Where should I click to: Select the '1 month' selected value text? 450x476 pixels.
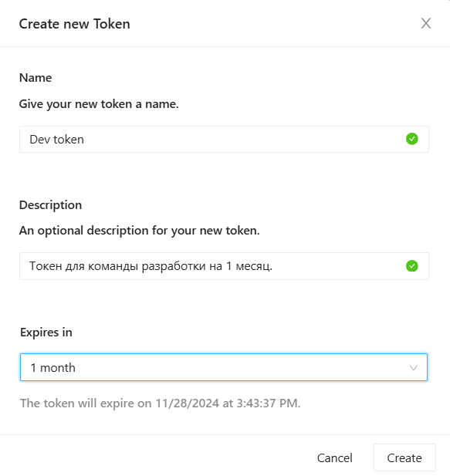click(x=52, y=368)
